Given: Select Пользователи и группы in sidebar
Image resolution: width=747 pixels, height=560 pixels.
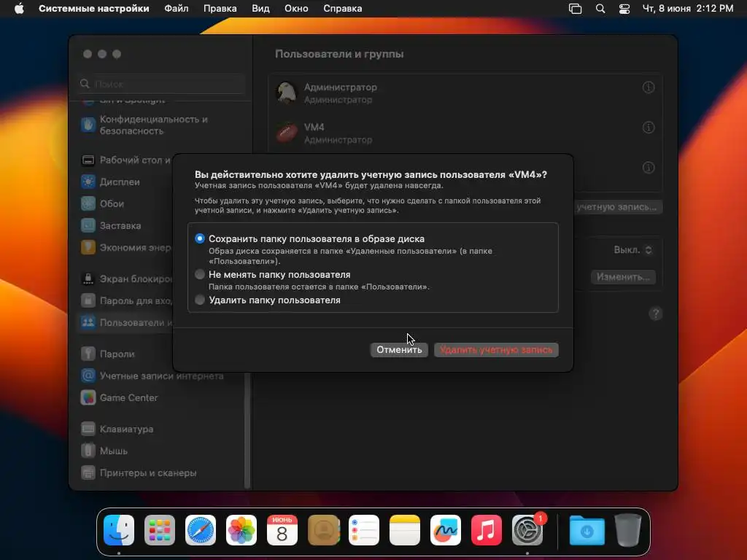Looking at the screenshot, I should coord(125,323).
